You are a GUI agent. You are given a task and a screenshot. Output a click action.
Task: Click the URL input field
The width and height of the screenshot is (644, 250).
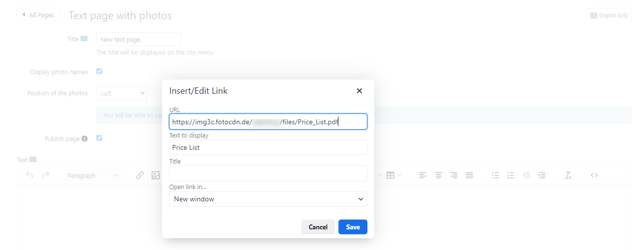coord(268,121)
